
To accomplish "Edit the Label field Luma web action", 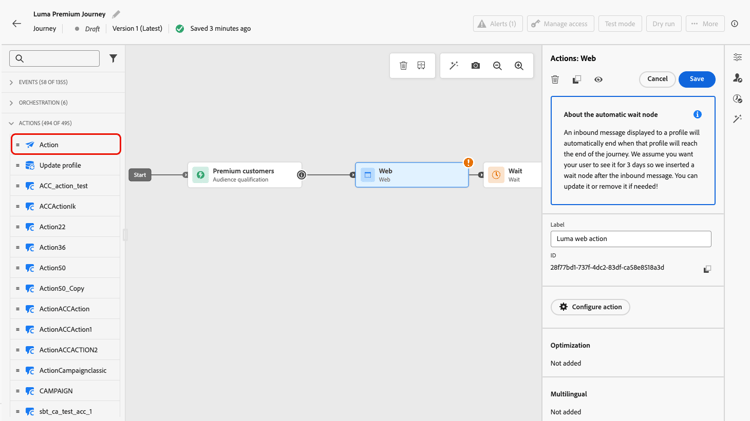I will click(631, 239).
